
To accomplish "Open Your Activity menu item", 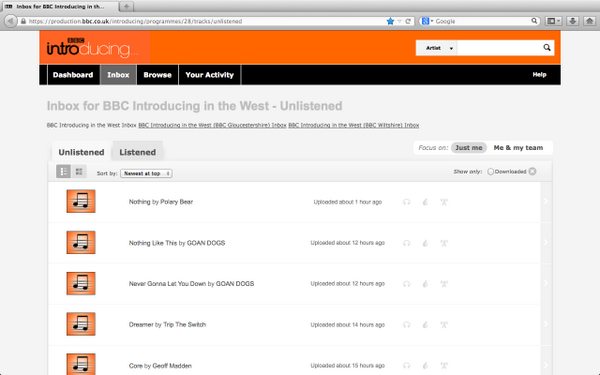I will (209, 75).
